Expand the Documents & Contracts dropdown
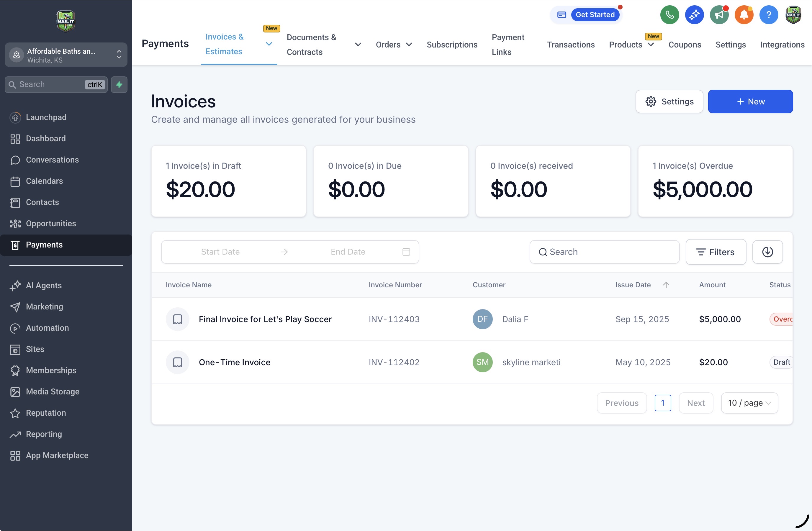The height and width of the screenshot is (531, 812). (358, 44)
